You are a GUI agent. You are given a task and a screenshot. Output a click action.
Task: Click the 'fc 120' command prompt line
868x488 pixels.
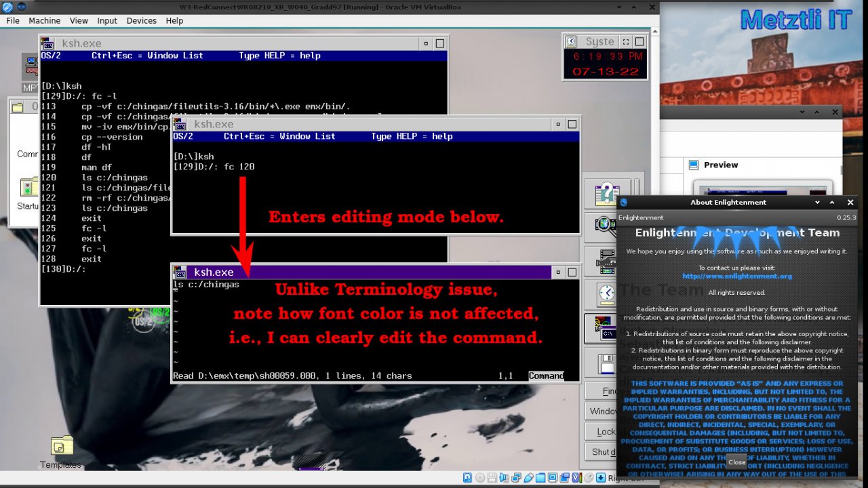pyautogui.click(x=214, y=167)
